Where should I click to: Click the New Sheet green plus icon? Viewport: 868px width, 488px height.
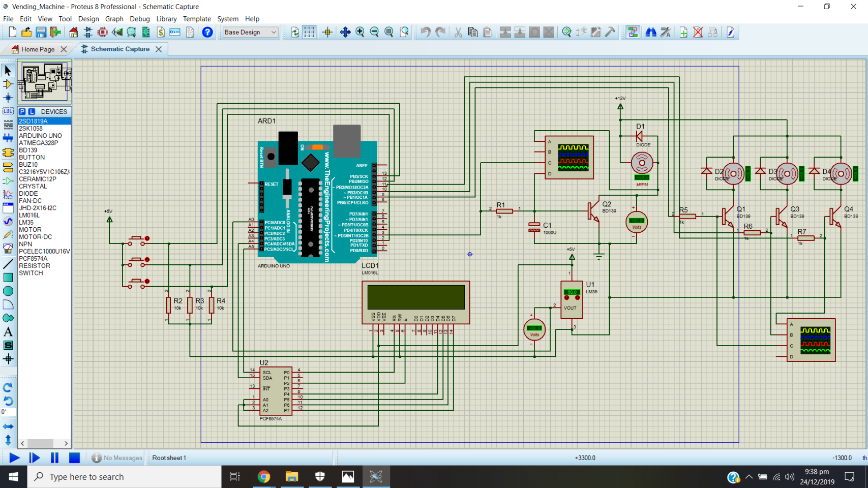click(x=683, y=32)
